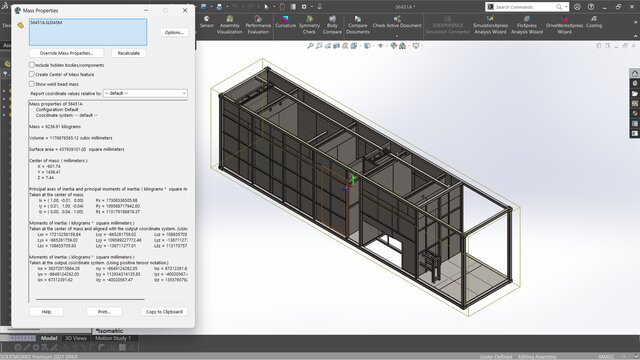Image resolution: width=640 pixels, height=360 pixels.
Task: Click the Y = 1436.41 value
Action: pos(49,172)
